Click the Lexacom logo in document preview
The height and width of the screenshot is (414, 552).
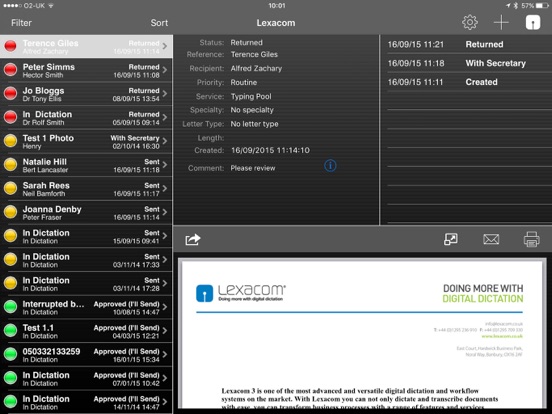click(241, 293)
